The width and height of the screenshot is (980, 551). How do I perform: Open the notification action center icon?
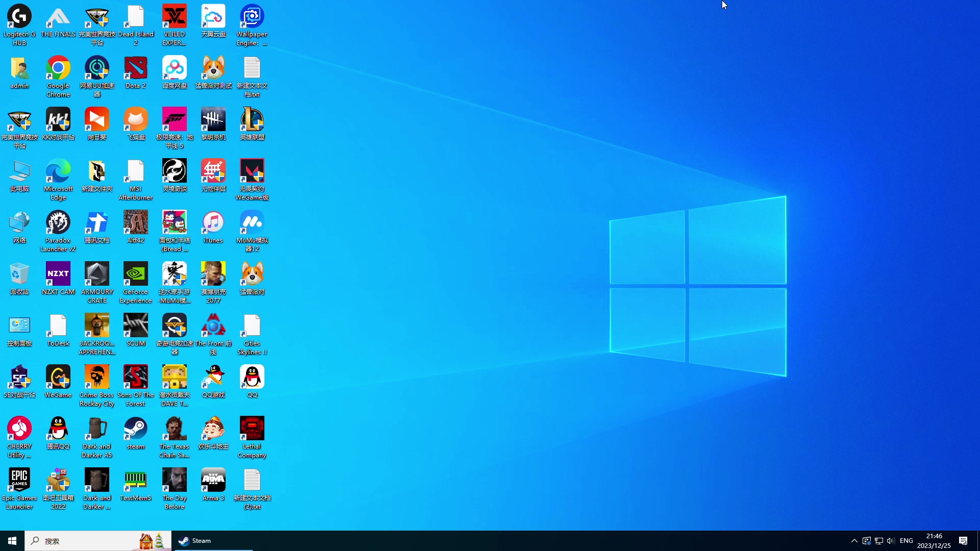964,541
